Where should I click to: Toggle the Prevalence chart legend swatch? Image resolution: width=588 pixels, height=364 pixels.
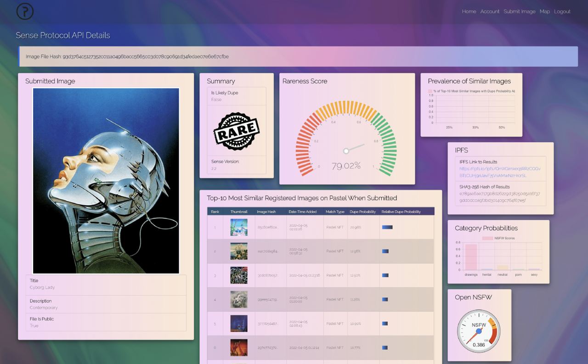pos(430,91)
